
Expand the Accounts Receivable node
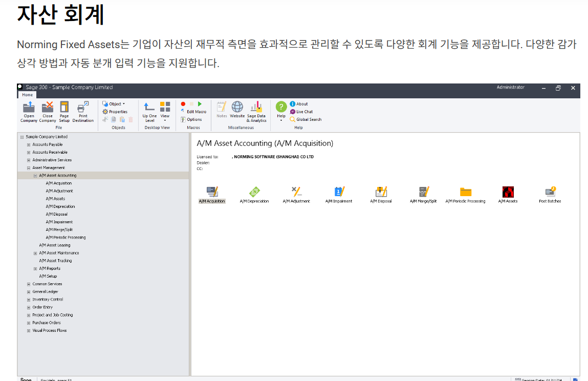pyautogui.click(x=29, y=153)
